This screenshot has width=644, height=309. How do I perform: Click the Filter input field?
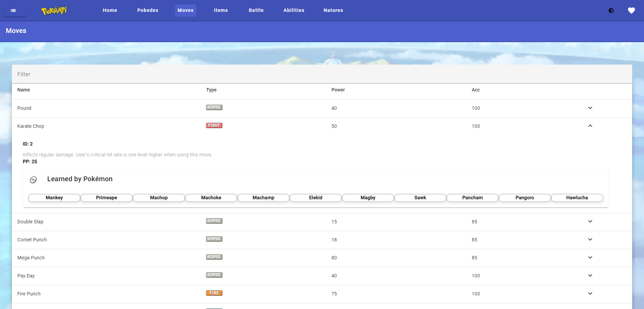[322, 74]
